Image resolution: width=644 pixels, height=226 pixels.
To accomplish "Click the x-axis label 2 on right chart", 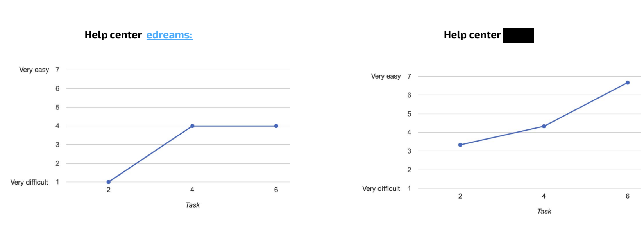I will pyautogui.click(x=460, y=196).
